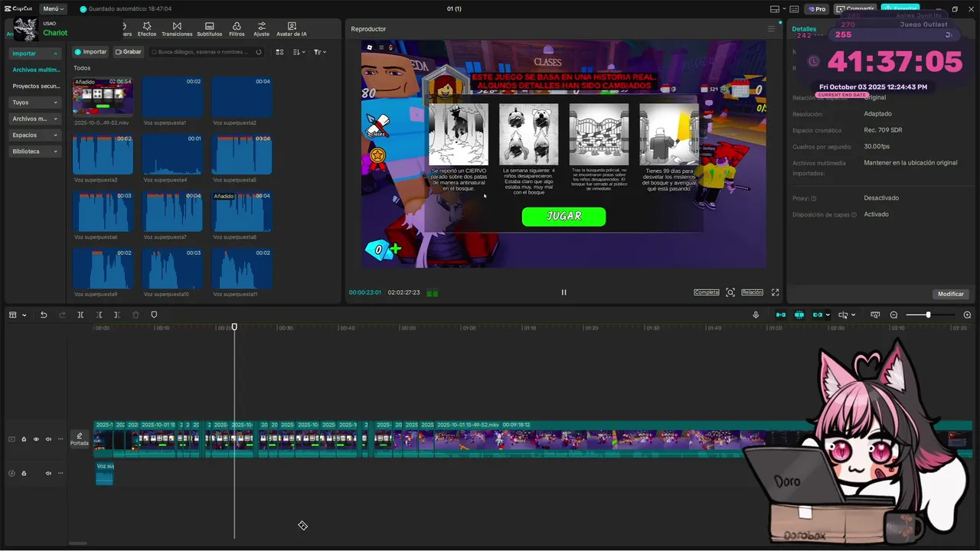Screen dimensions: 980x551
Task: Expand the player to full screen
Action: 775,292
